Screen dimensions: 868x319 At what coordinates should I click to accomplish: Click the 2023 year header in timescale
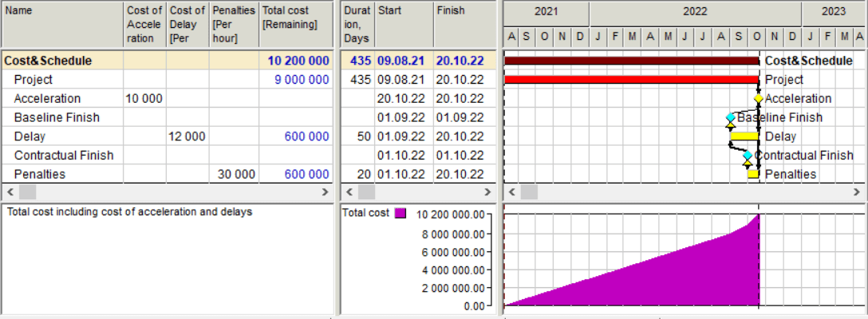[x=833, y=12]
